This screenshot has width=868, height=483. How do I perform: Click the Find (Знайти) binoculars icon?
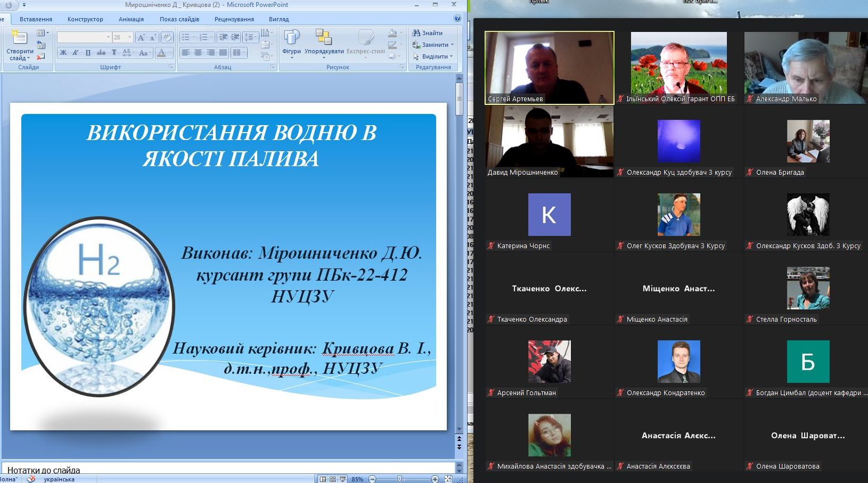click(x=416, y=33)
